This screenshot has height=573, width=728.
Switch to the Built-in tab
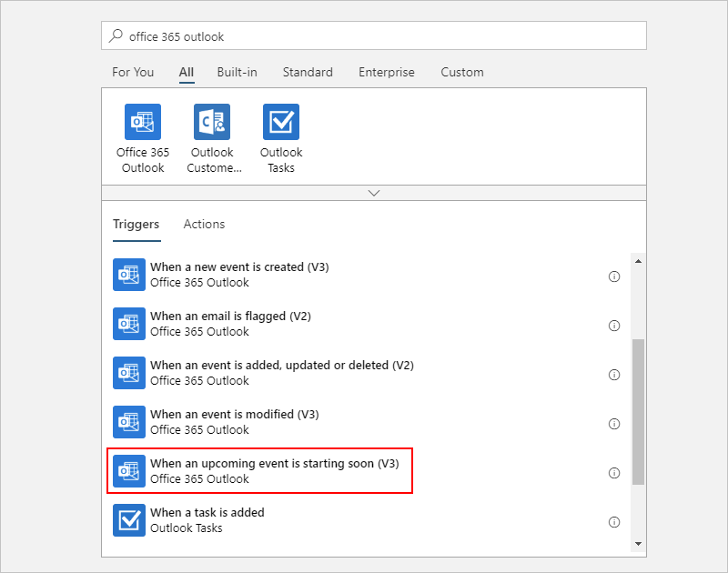[237, 73]
